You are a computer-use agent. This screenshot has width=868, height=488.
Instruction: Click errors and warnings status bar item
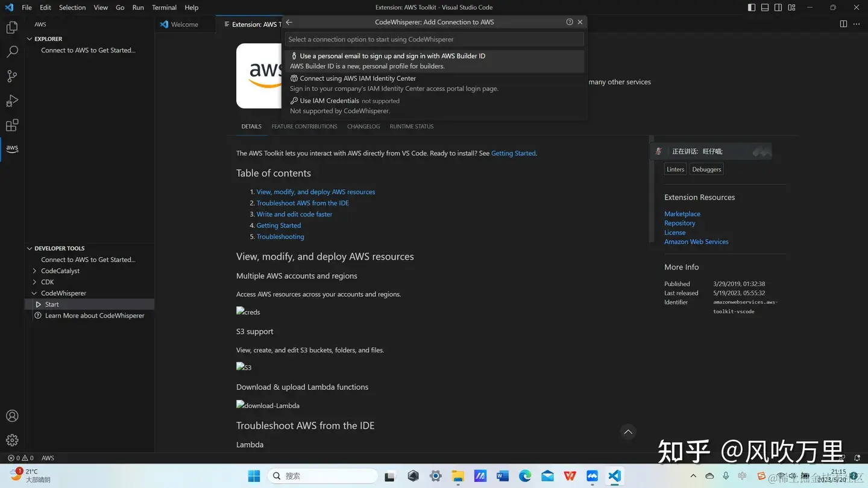[x=20, y=458]
